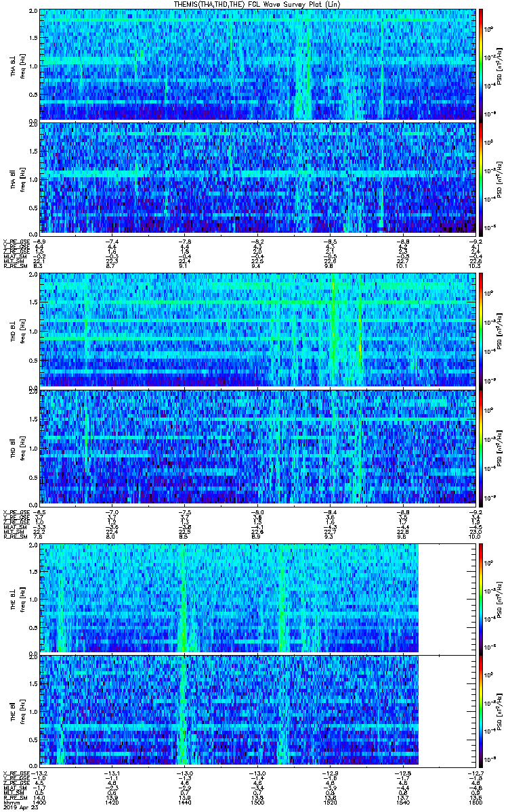Click the THA B∥ freq [Hz] axis label

(22, 178)
